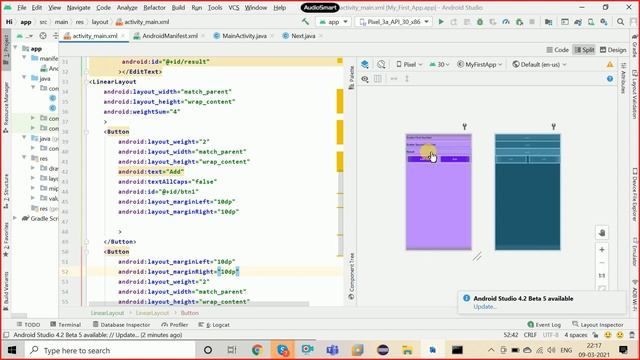Viewport: 640px width, 360px height.
Task: Toggle the Component Tree side panel
Action: [x=351, y=276]
